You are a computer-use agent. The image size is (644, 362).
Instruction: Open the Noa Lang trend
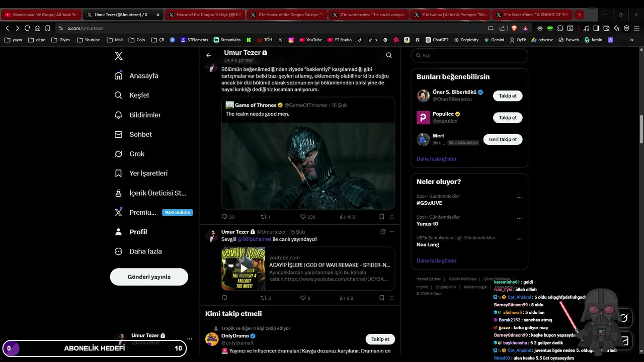[x=428, y=245]
